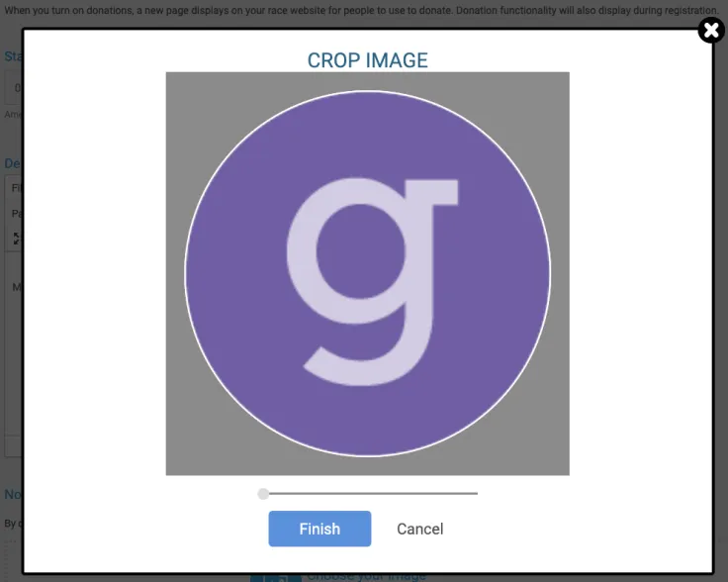Cancel the image crop
This screenshot has width=728, height=582.
coord(419,530)
